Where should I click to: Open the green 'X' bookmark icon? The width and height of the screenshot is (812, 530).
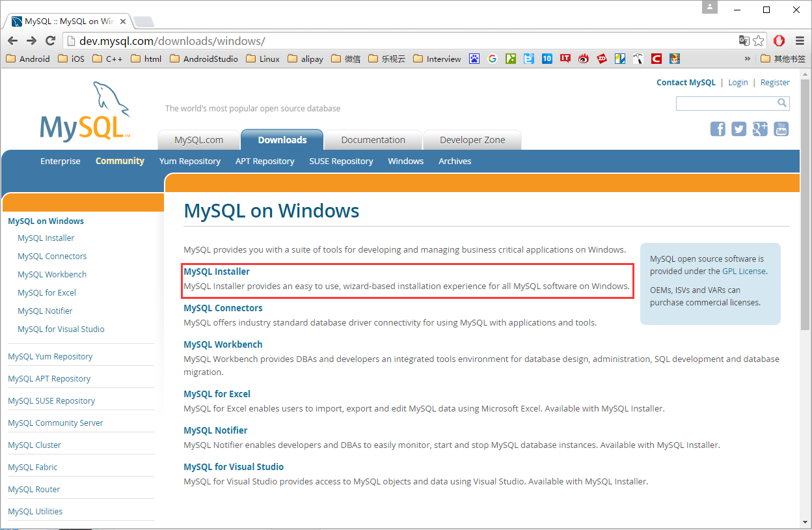point(511,59)
